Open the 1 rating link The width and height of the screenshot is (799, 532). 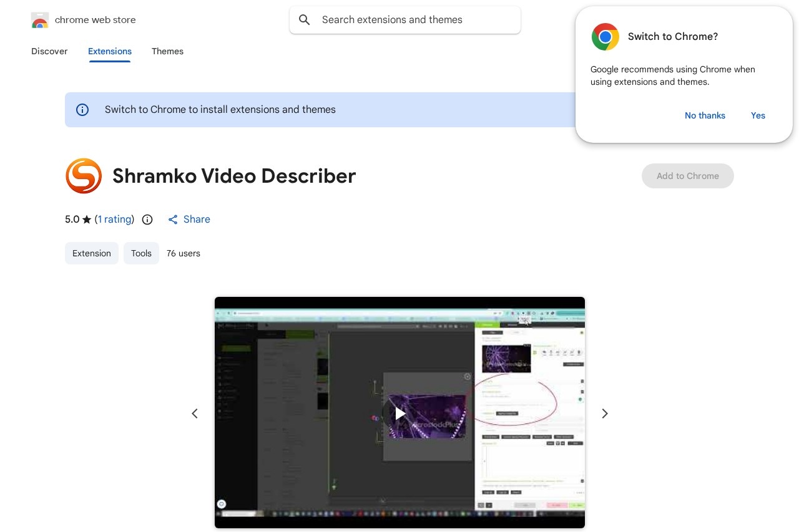pos(114,219)
